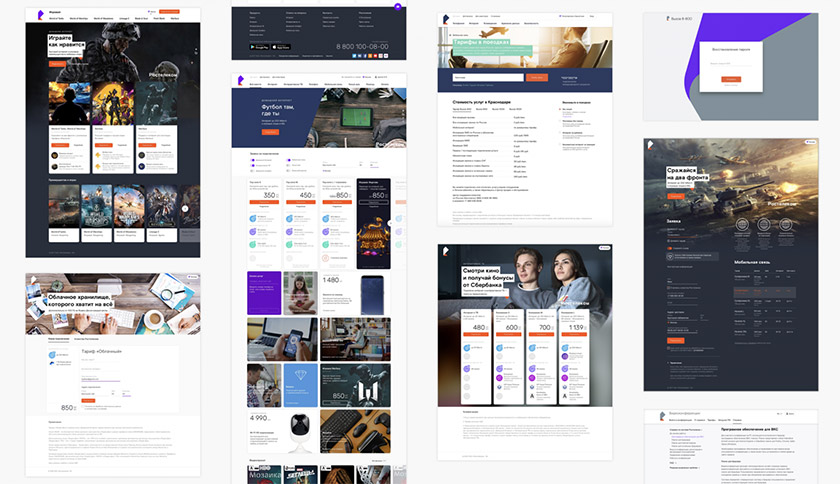Click the blue internet icon under the 480 tariff
The height and width of the screenshot is (484, 840).
pos(467,348)
